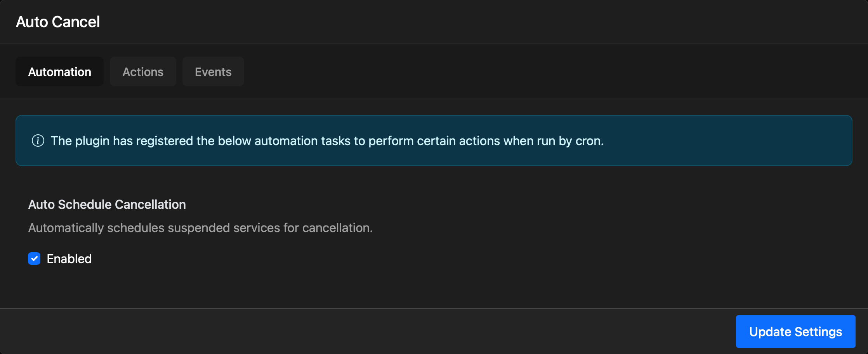This screenshot has height=354, width=868.
Task: Disable Auto Schedule Cancellation via its checkbox
Action: pos(34,259)
